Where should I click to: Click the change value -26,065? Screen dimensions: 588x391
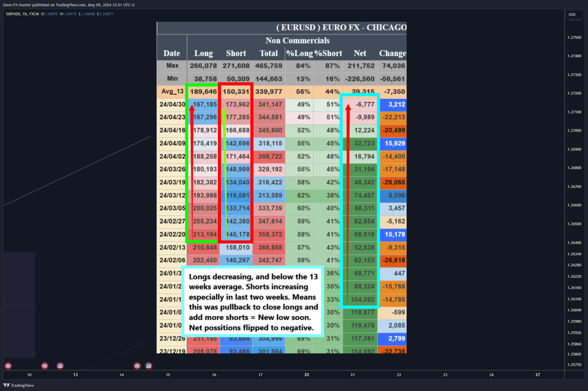394,182
